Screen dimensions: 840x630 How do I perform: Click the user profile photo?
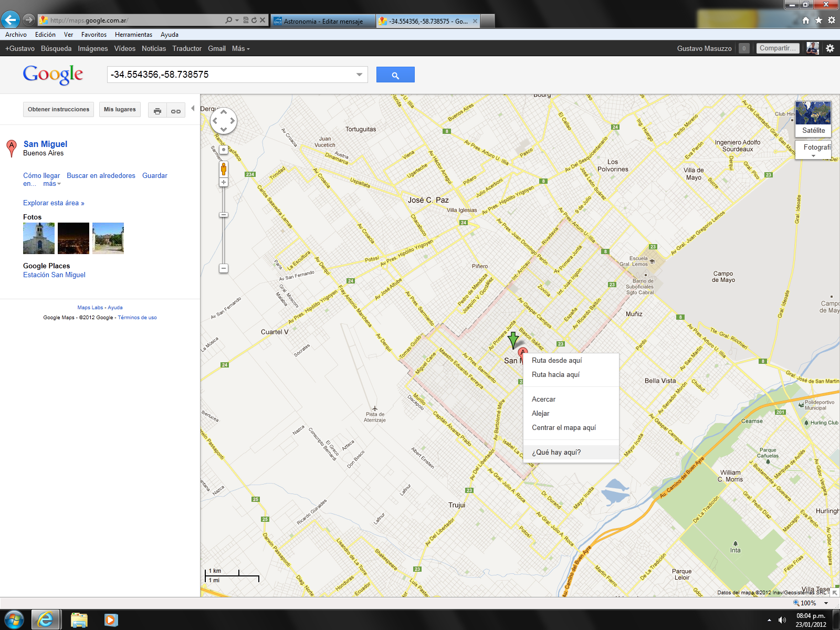(813, 48)
